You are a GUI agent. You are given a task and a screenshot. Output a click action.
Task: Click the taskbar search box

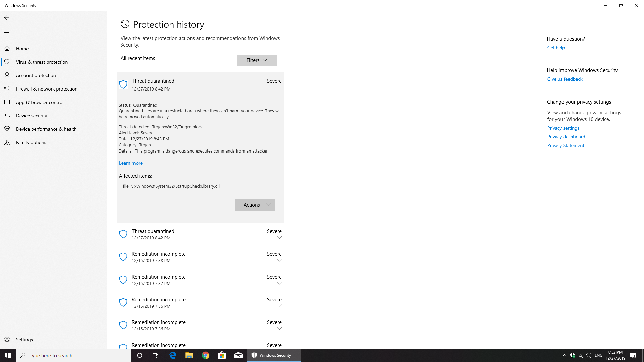74,355
